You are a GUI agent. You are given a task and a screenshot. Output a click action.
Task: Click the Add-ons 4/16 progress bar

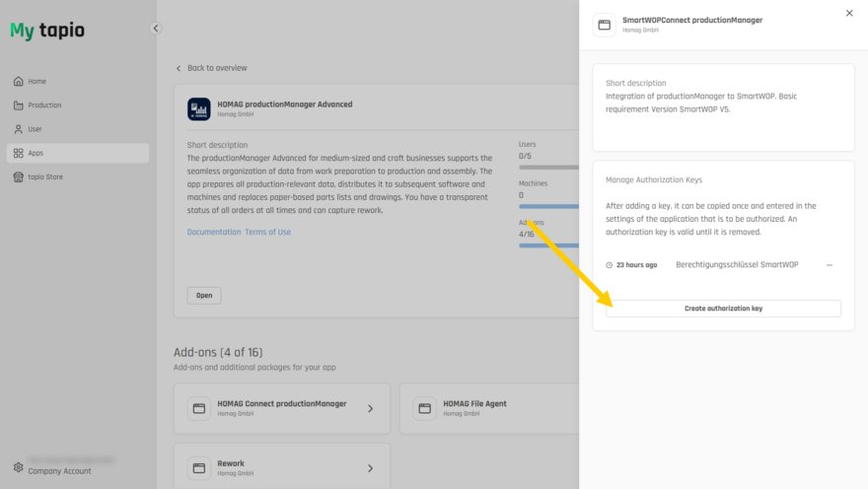(548, 245)
